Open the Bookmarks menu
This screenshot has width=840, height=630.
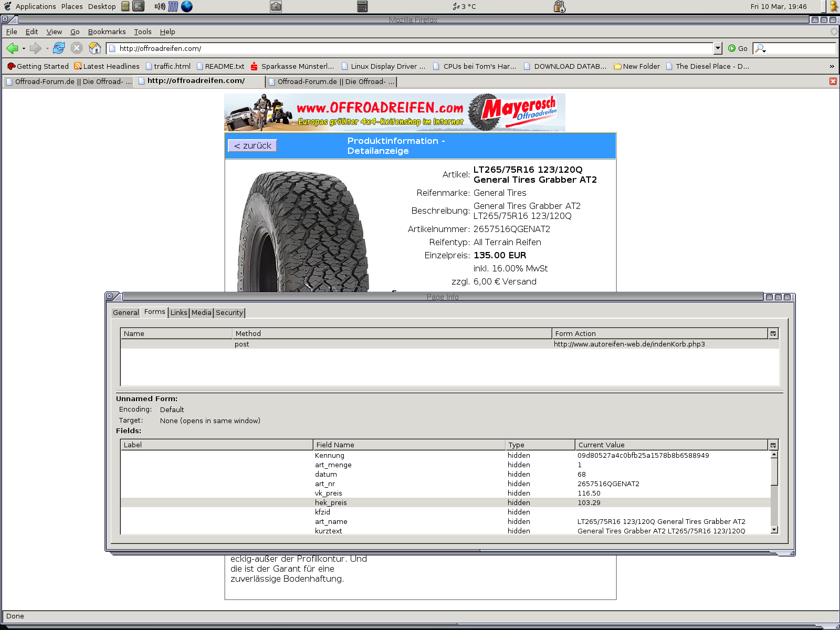point(107,31)
